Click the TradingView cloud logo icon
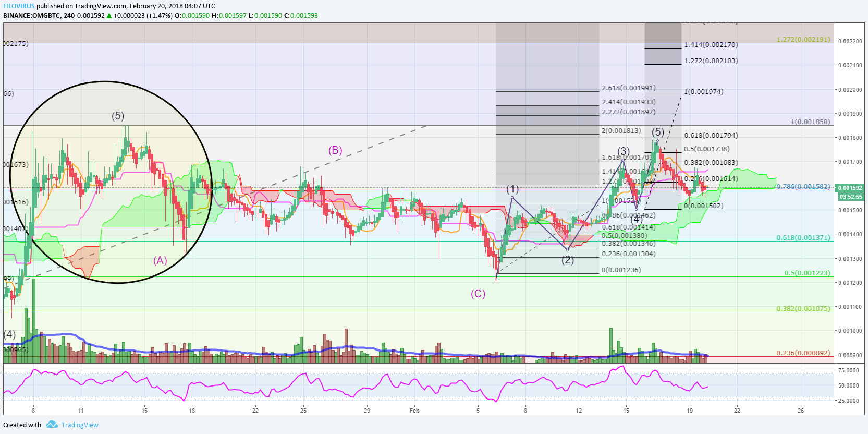The width and height of the screenshot is (868, 434). tap(52, 425)
